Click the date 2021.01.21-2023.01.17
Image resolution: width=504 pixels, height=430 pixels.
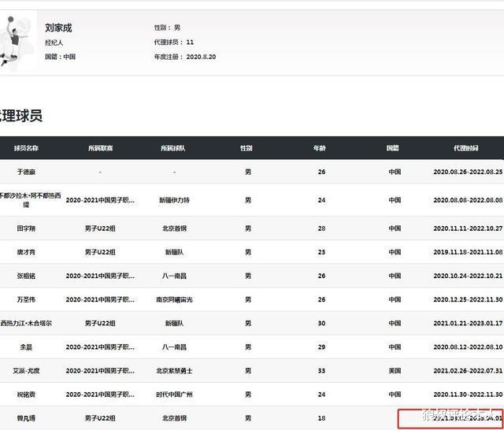coord(468,324)
